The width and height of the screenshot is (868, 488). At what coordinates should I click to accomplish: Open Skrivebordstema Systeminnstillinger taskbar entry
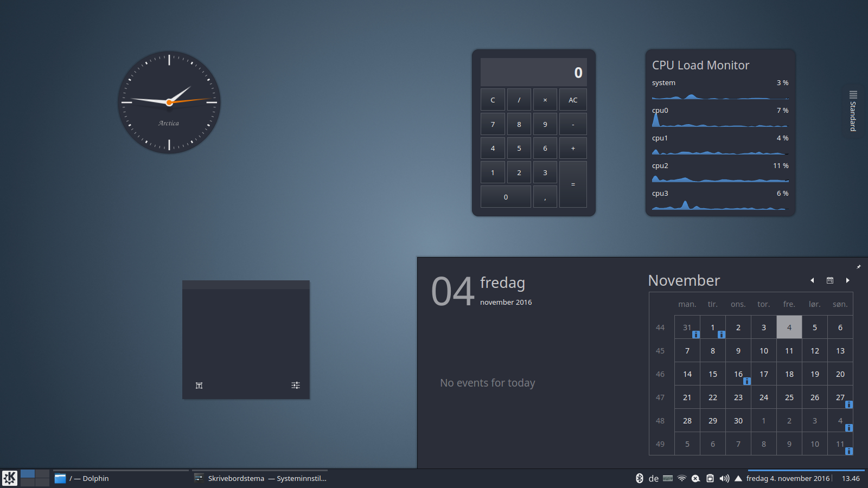[260, 478]
